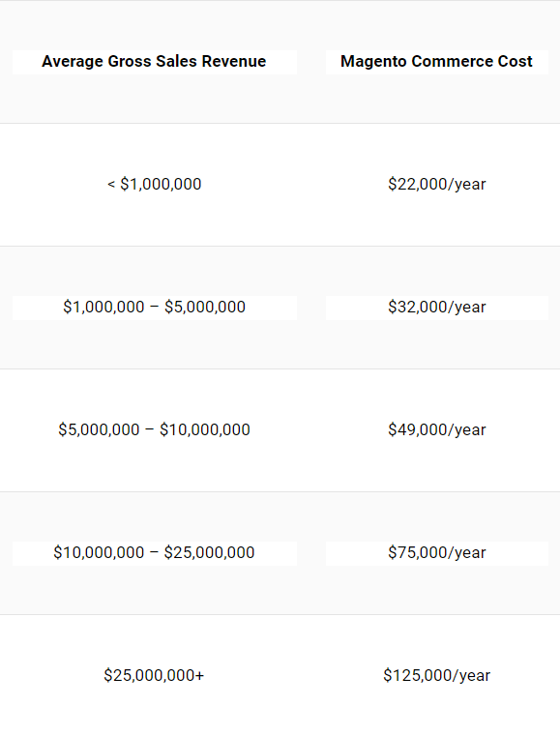The height and width of the screenshot is (736, 560).
Task: Click the $5,000,000 value in second row
Action: (205, 307)
